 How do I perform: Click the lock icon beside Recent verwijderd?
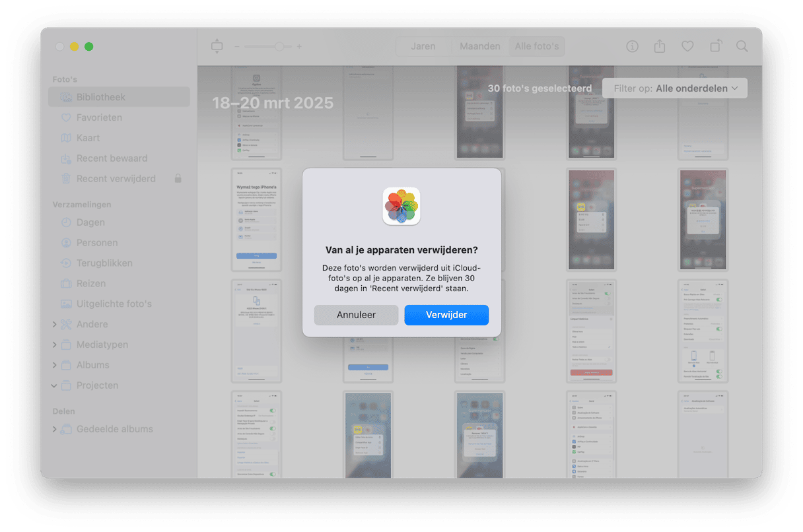click(x=178, y=179)
